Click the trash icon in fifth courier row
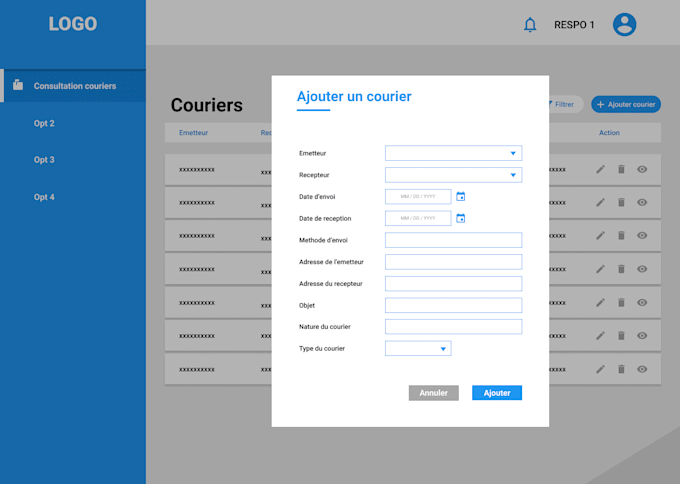This screenshot has height=484, width=680. pos(621,302)
